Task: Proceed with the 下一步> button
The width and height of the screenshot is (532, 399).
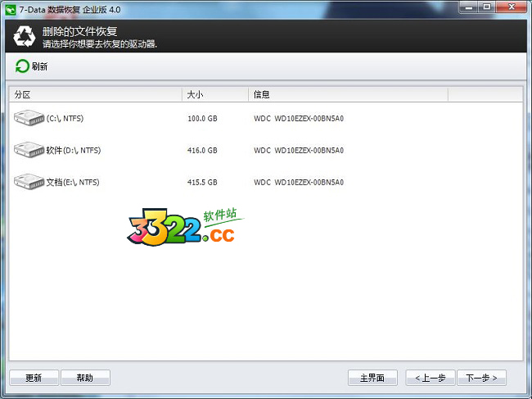Action: coord(482,378)
